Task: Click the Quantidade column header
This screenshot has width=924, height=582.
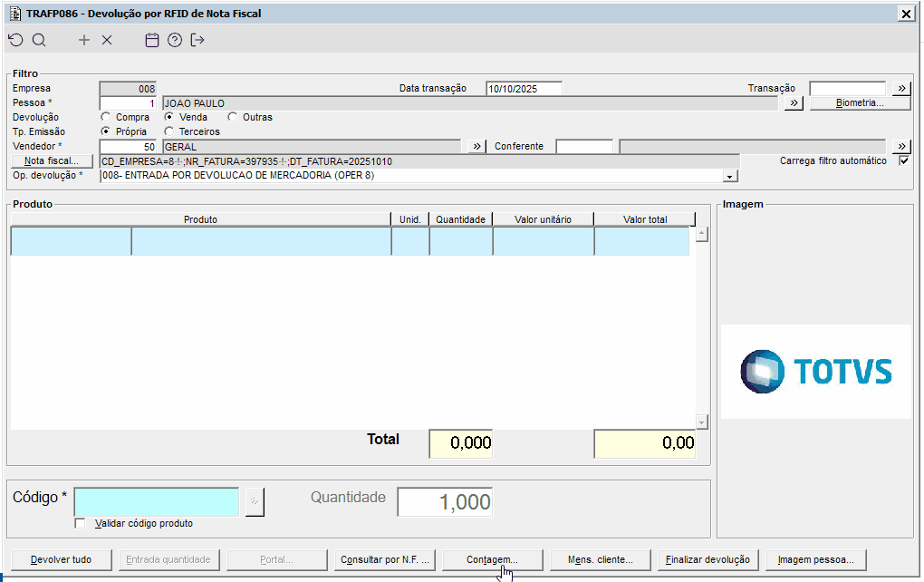Action: (461, 219)
